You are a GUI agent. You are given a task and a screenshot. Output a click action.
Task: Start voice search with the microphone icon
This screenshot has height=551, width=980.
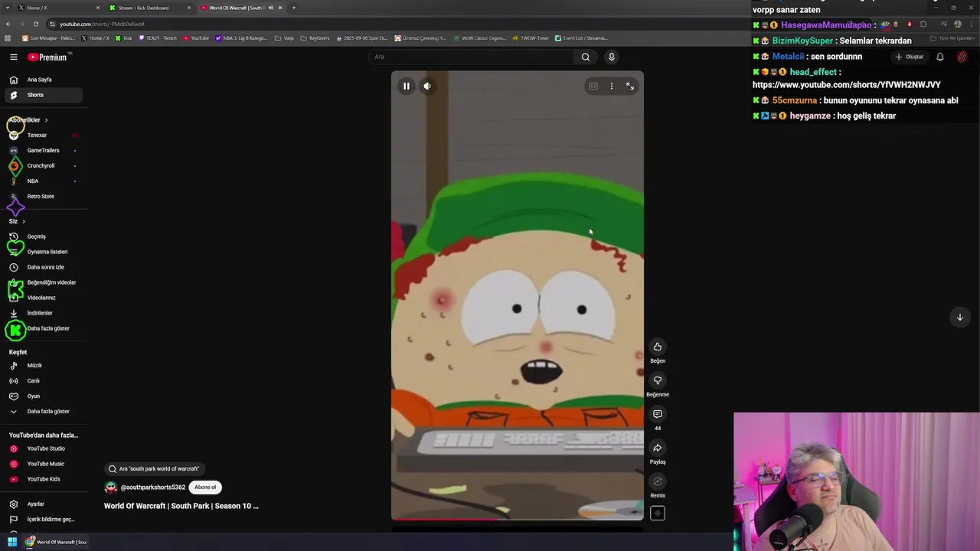(x=611, y=57)
